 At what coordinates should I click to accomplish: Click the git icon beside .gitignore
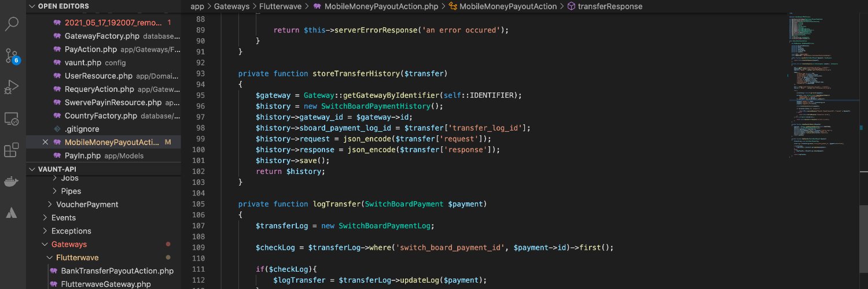pos(57,129)
